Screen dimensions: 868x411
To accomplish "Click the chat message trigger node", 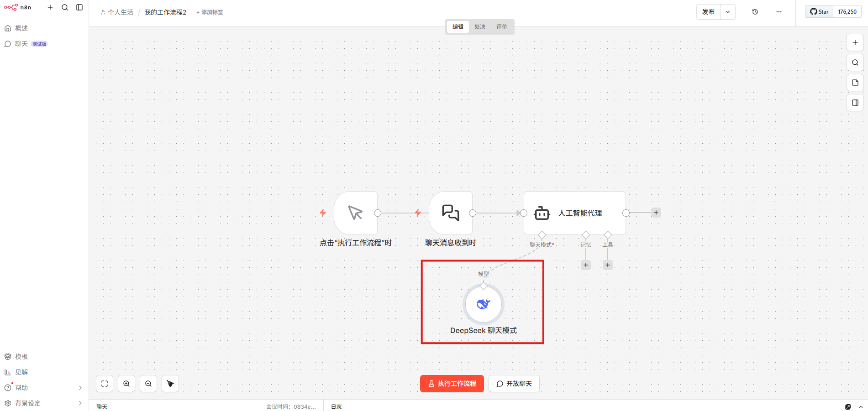I will click(x=450, y=213).
